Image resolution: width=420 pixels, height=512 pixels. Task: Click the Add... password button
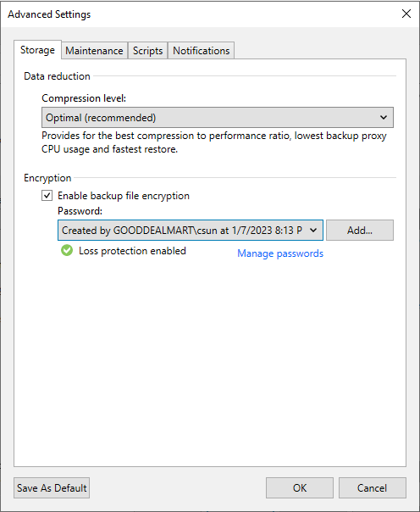(x=360, y=231)
